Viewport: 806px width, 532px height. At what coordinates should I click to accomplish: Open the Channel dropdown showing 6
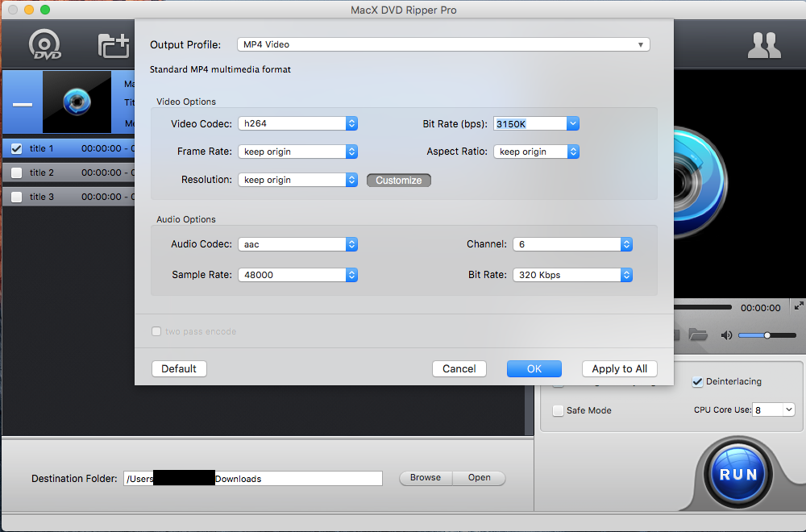pos(572,244)
